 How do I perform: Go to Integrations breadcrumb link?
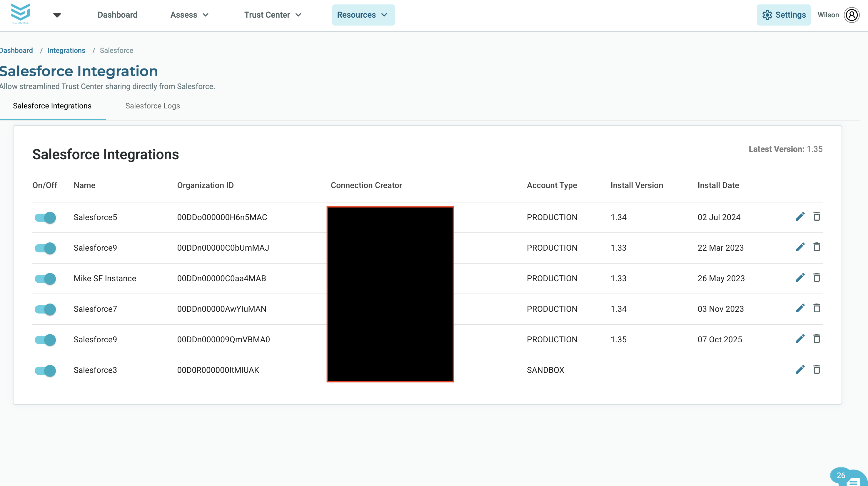tap(66, 50)
